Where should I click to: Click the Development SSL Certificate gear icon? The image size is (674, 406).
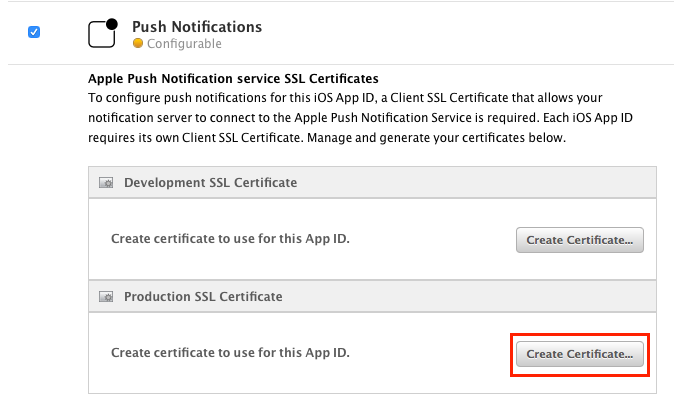(106, 183)
